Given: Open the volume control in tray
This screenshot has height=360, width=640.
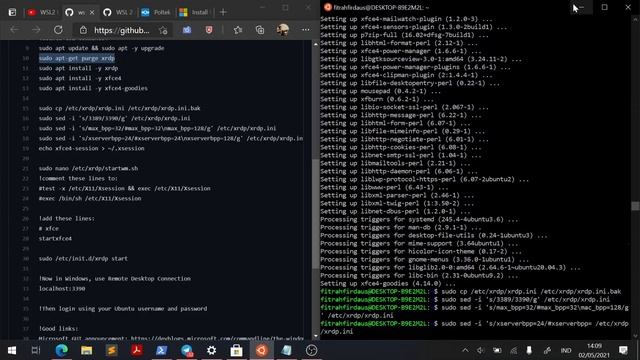Looking at the screenshot, I should pos(480,350).
